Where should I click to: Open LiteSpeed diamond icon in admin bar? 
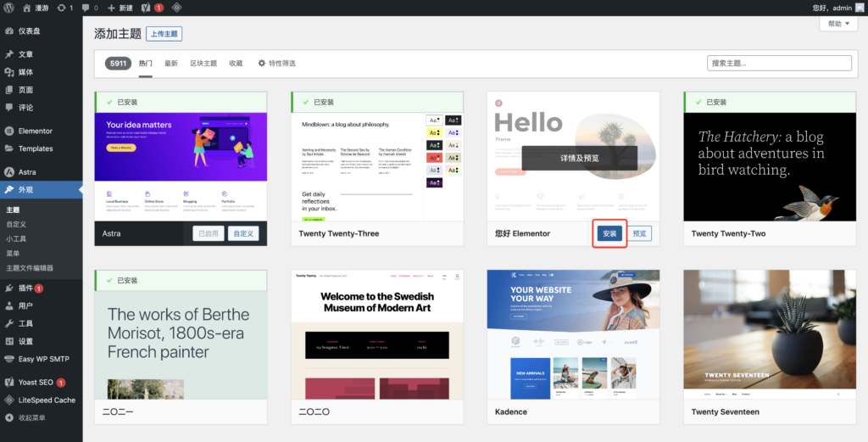(x=176, y=8)
